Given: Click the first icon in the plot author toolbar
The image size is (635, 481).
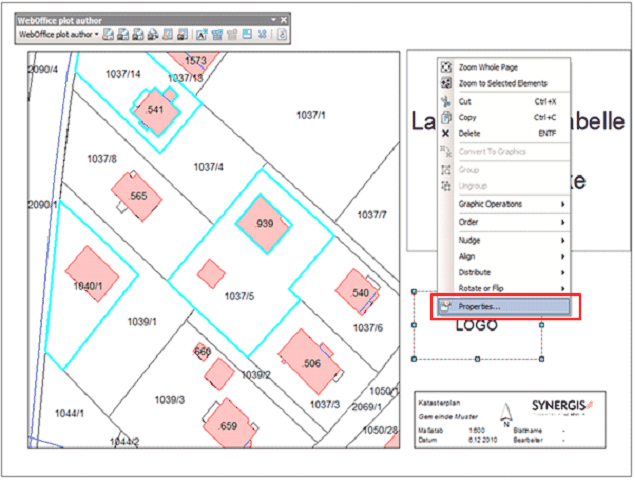Looking at the screenshot, I should [108, 35].
